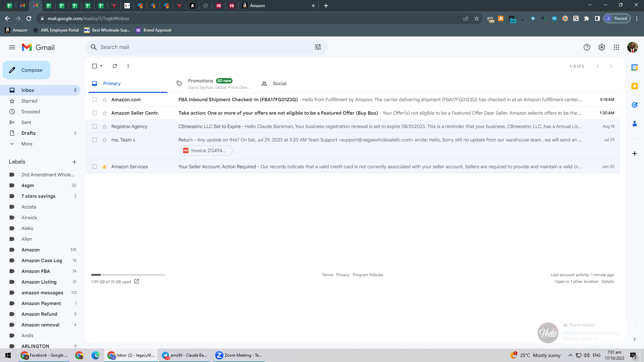Select the Amazon Seller Central email checkbox
644x362 pixels.
pyautogui.click(x=95, y=113)
